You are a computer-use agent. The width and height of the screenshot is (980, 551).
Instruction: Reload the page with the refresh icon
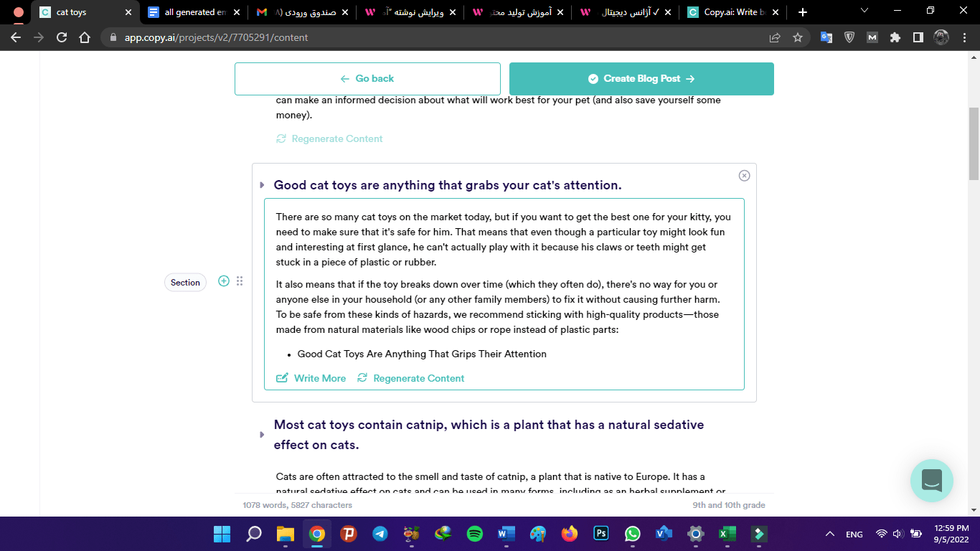coord(62,38)
